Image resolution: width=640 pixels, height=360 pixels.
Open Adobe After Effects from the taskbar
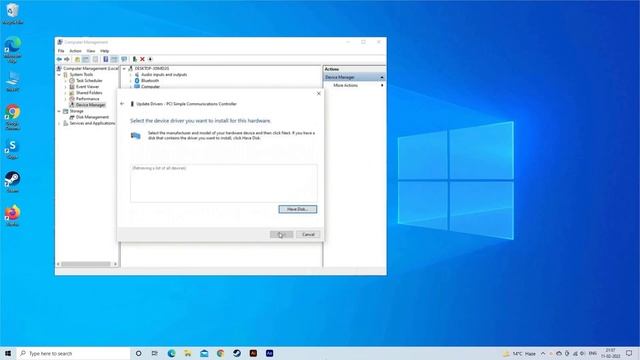269,353
